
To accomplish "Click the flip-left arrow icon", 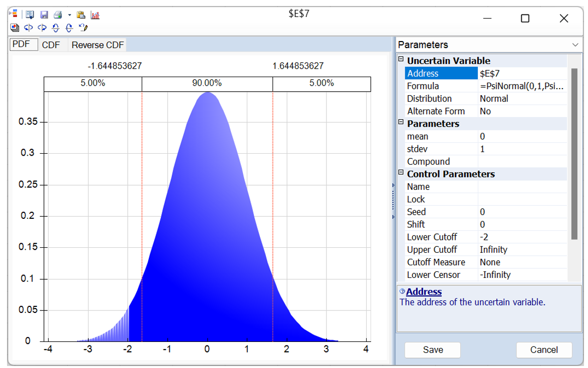I will tap(28, 28).
